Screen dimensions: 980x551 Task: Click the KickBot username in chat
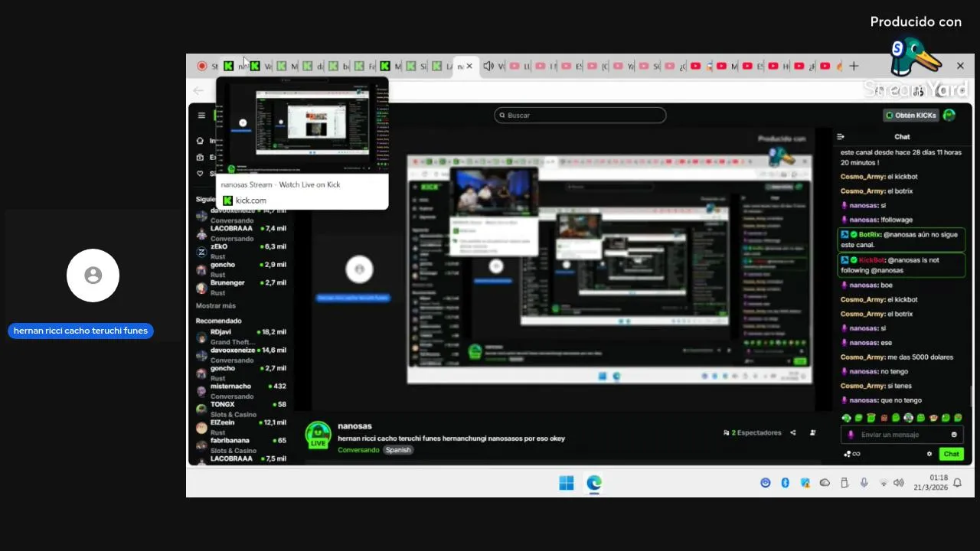tap(872, 260)
